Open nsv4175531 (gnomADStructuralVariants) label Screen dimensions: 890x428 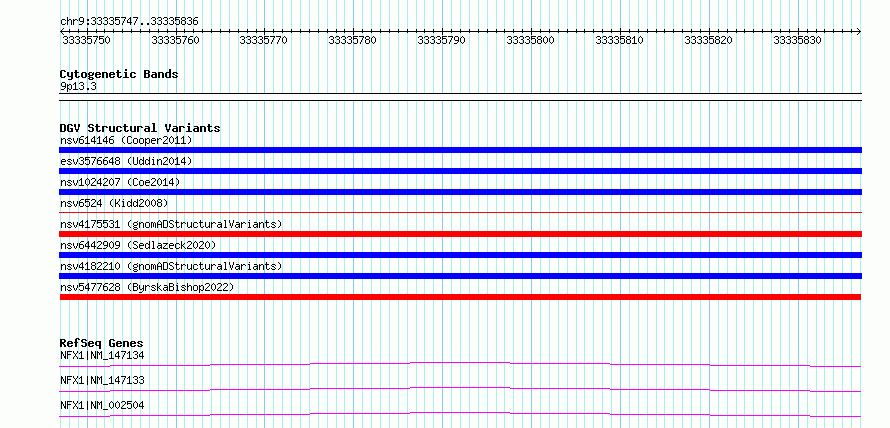click(171, 224)
